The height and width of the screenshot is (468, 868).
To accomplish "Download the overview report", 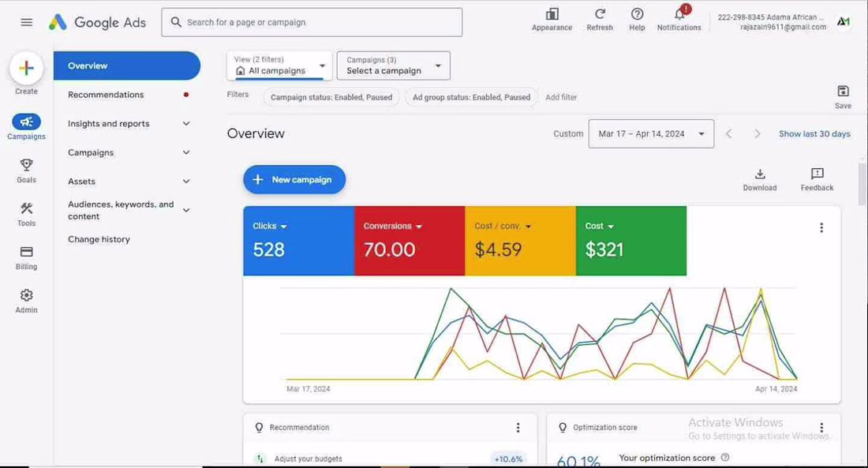I will [x=759, y=180].
